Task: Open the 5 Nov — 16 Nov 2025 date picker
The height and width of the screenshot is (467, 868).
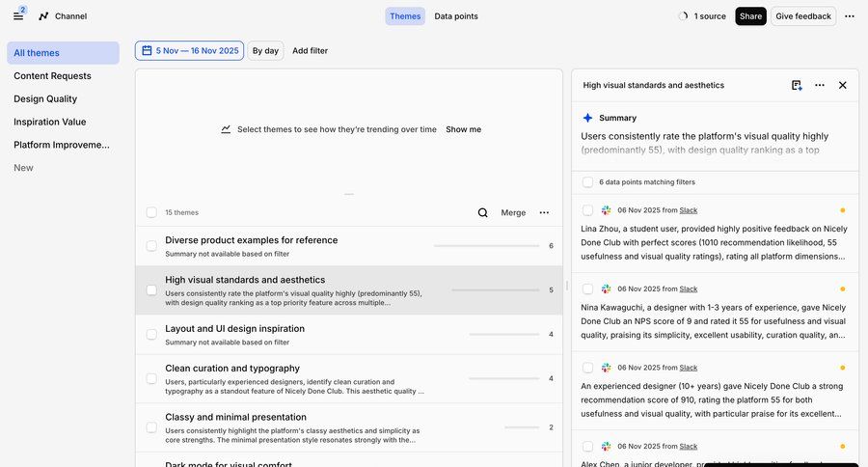Action: tap(189, 50)
